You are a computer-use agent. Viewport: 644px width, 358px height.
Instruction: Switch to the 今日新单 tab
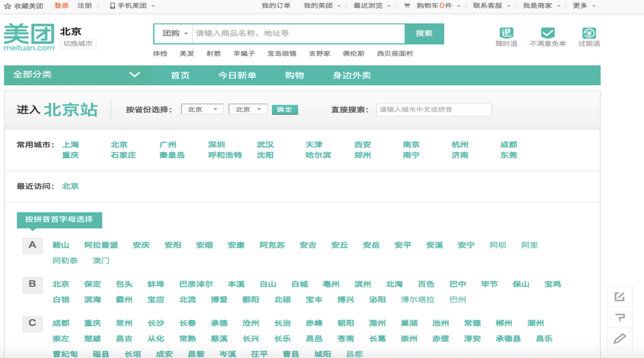pyautogui.click(x=237, y=75)
